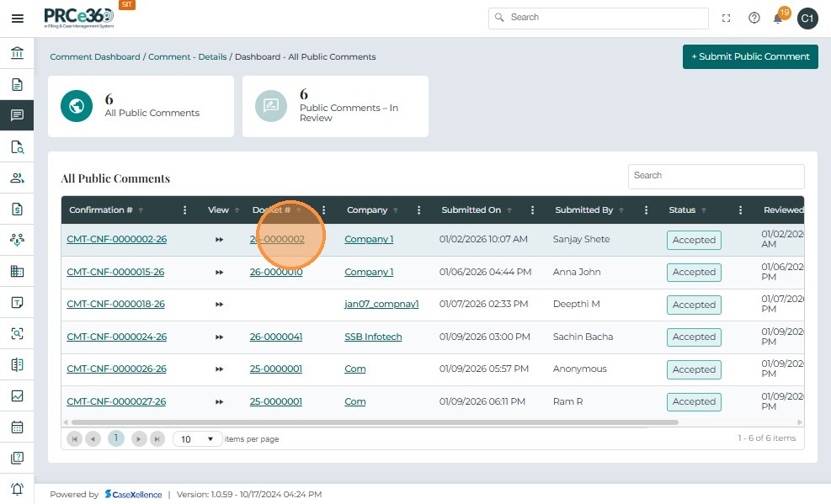Select Public Comments – In Review card
The height and width of the screenshot is (504, 831).
point(335,106)
